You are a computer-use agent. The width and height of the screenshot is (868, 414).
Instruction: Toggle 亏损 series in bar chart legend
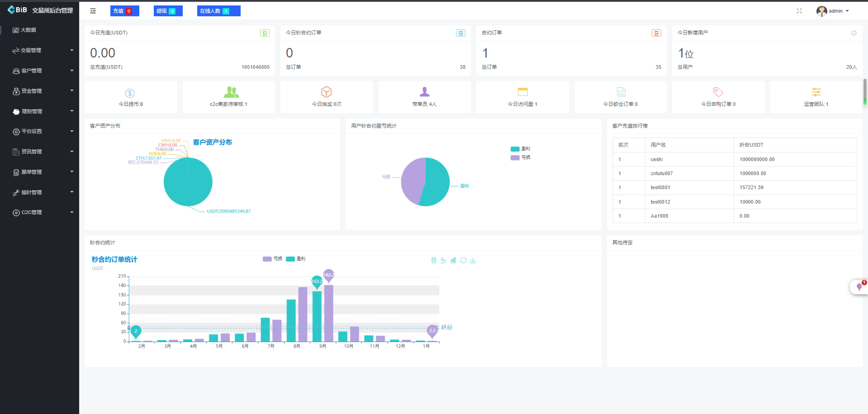[x=272, y=259]
